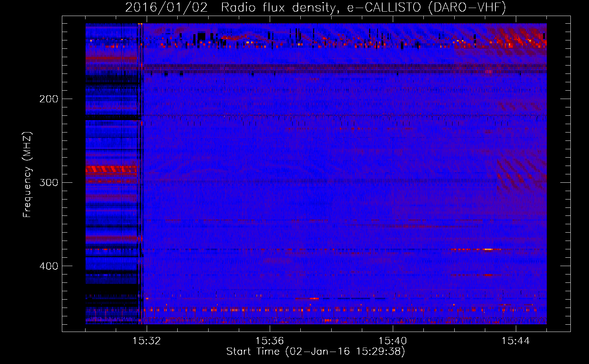This screenshot has width=589, height=364.
Task: Click the 'Start Time (02-Jan-16 15:29:38)' label
Action: (x=316, y=352)
